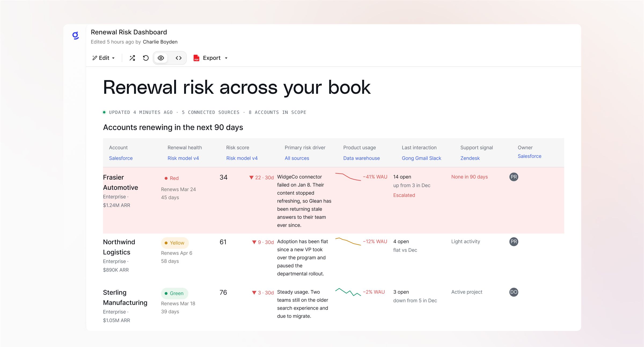The height and width of the screenshot is (347, 644).
Task: Click the Sterling Manufacturing usage sparkline chart
Action: tap(348, 292)
